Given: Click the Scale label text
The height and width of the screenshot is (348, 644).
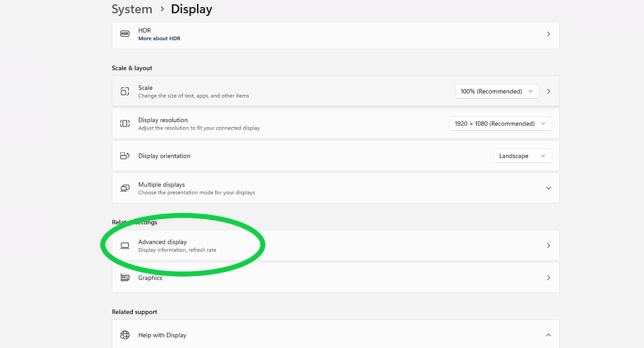Looking at the screenshot, I should pyautogui.click(x=145, y=87).
